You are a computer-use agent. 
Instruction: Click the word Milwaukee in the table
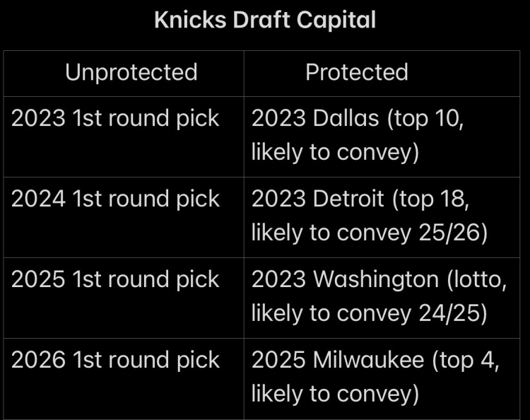coord(368,360)
